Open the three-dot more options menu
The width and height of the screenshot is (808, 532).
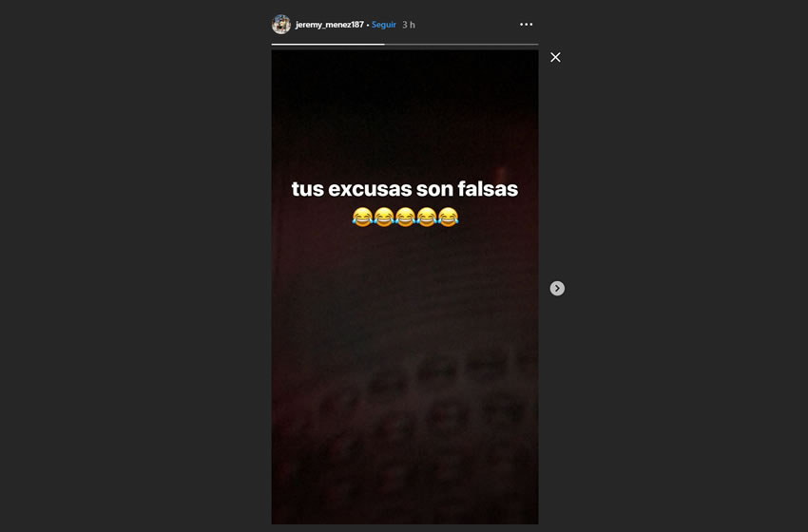(x=526, y=24)
